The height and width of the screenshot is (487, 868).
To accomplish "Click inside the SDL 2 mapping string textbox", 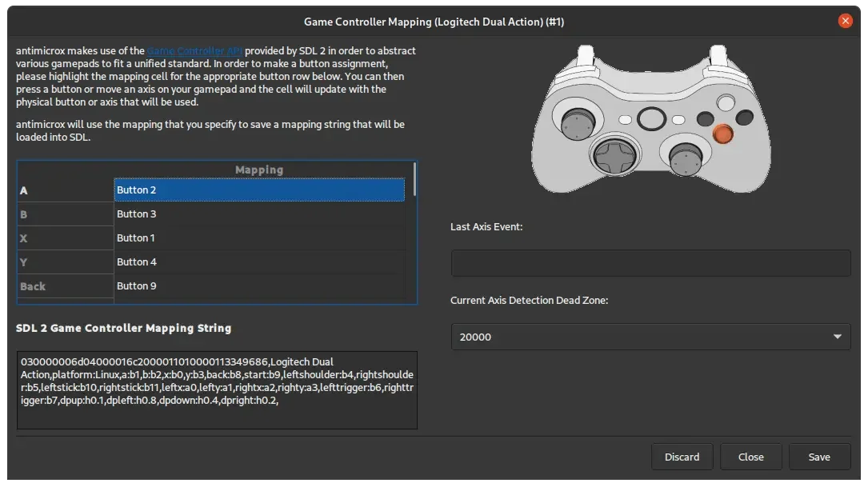I will [217, 390].
